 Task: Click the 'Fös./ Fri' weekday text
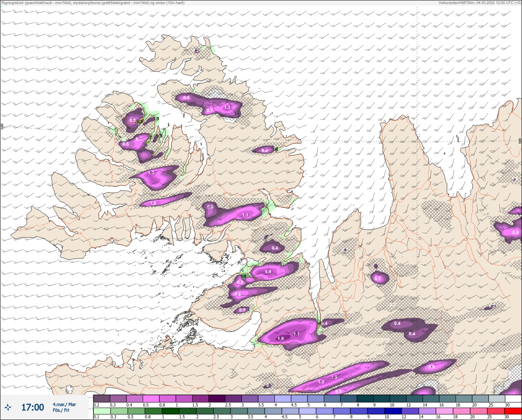pyautogui.click(x=61, y=411)
